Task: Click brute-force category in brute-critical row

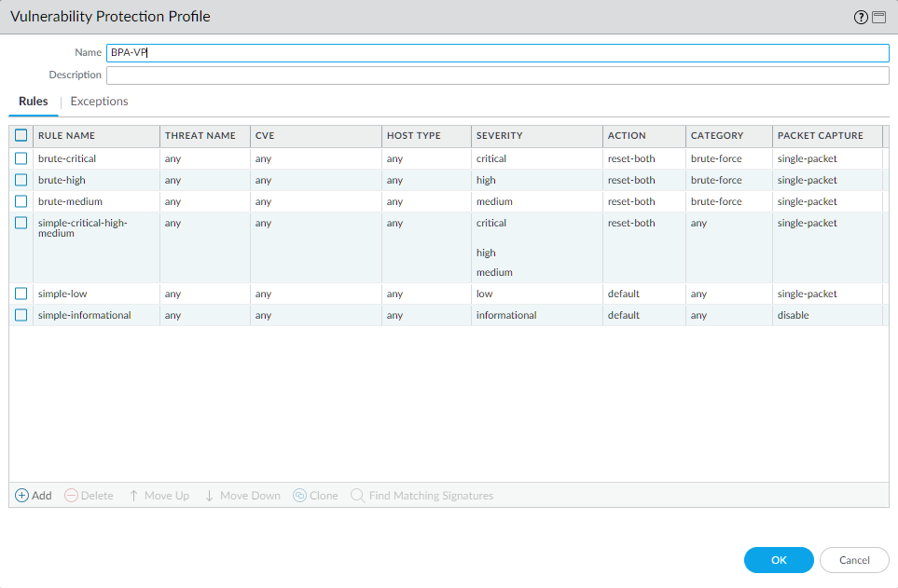Action: click(716, 158)
